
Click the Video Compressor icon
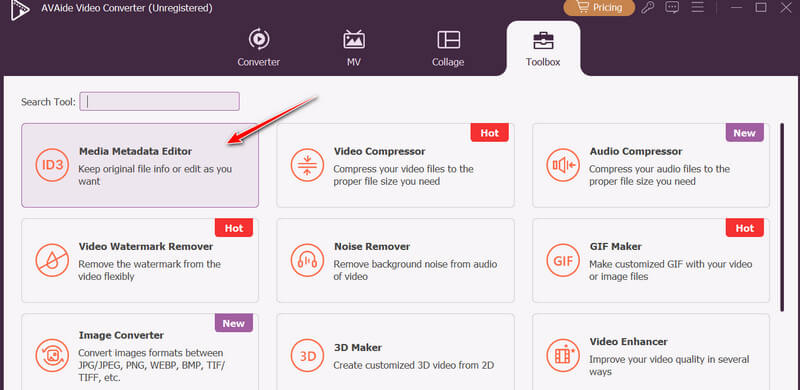pyautogui.click(x=307, y=165)
